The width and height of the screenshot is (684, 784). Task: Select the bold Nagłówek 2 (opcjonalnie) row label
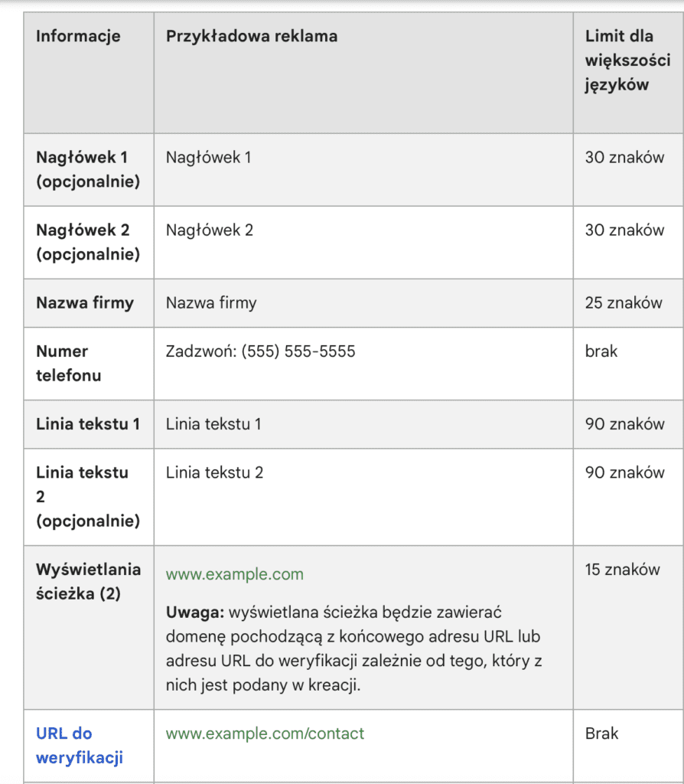click(x=88, y=242)
